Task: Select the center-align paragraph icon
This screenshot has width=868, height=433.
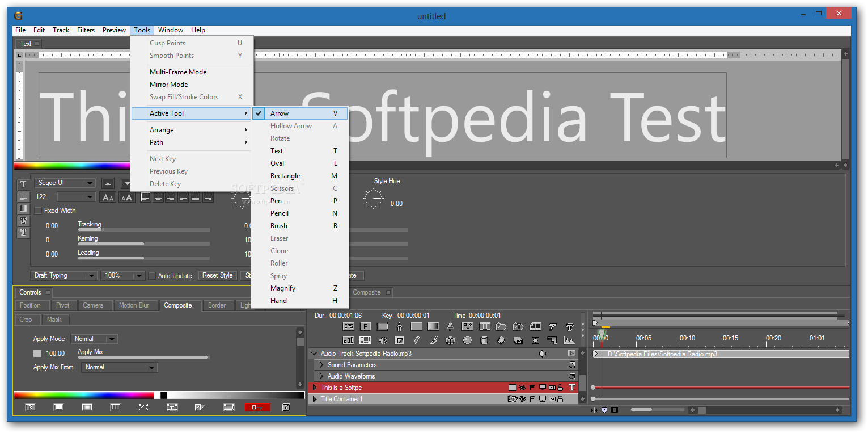Action: coord(158,197)
